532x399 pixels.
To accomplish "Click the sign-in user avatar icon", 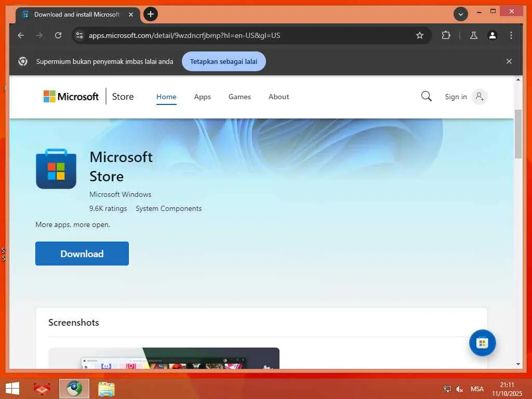I will tap(480, 97).
